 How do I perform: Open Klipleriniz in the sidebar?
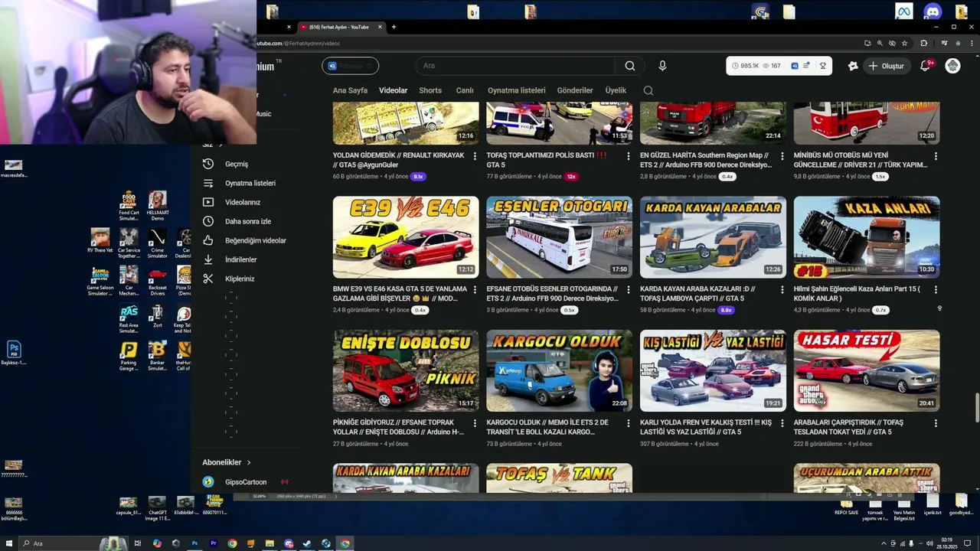(x=239, y=279)
